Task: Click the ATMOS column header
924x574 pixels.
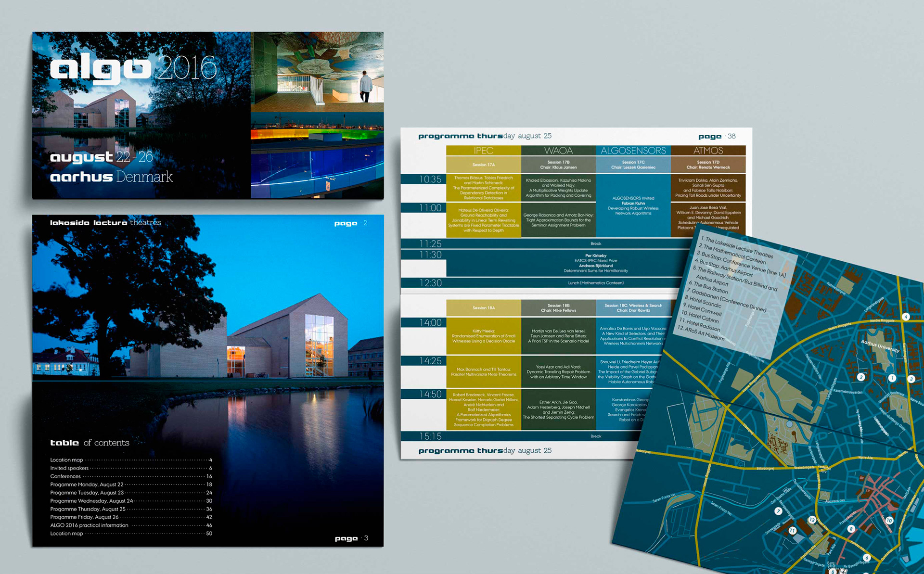Action: (708, 151)
